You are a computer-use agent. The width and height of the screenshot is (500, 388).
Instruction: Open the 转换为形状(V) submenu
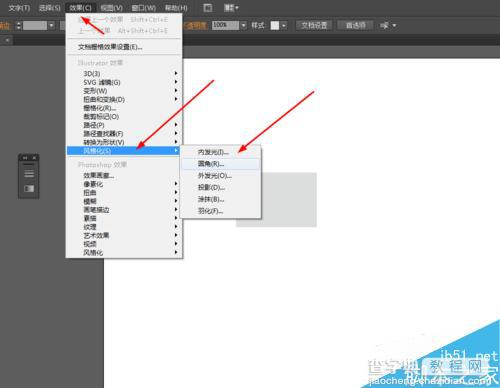[124, 142]
